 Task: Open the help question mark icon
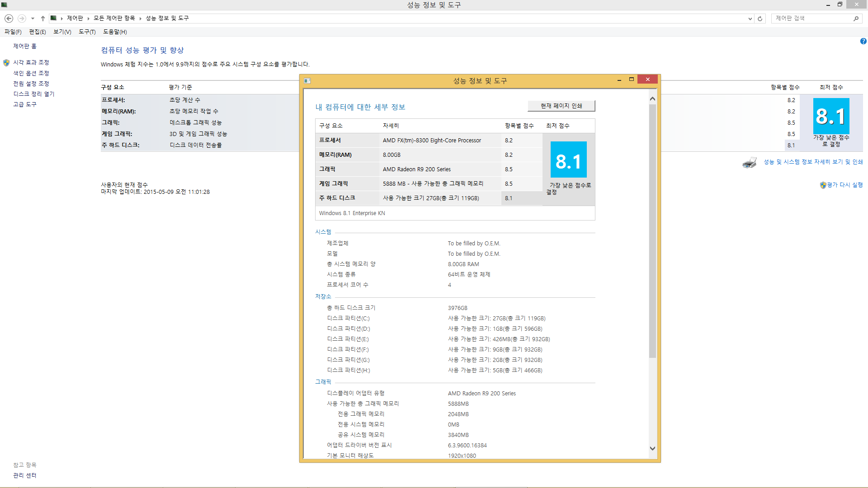coord(863,41)
